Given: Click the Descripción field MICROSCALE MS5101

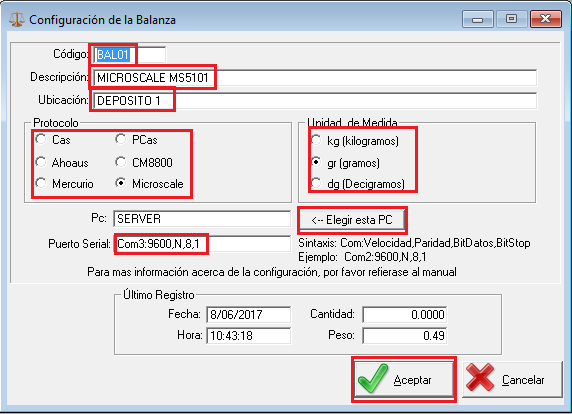Looking at the screenshot, I should click(315, 78).
